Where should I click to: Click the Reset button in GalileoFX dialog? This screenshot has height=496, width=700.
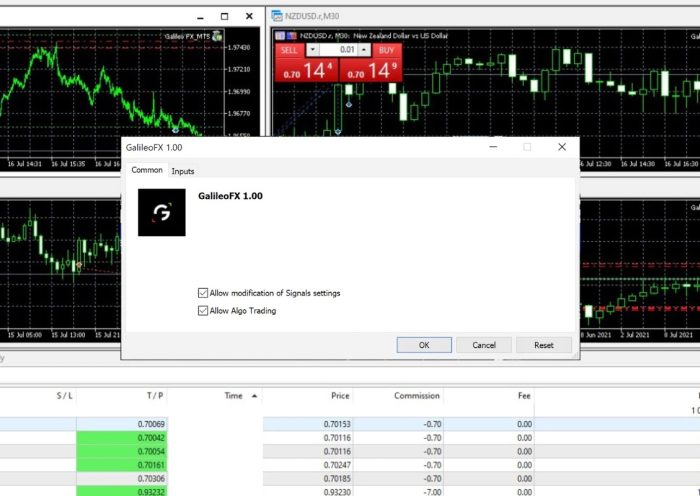tap(544, 345)
